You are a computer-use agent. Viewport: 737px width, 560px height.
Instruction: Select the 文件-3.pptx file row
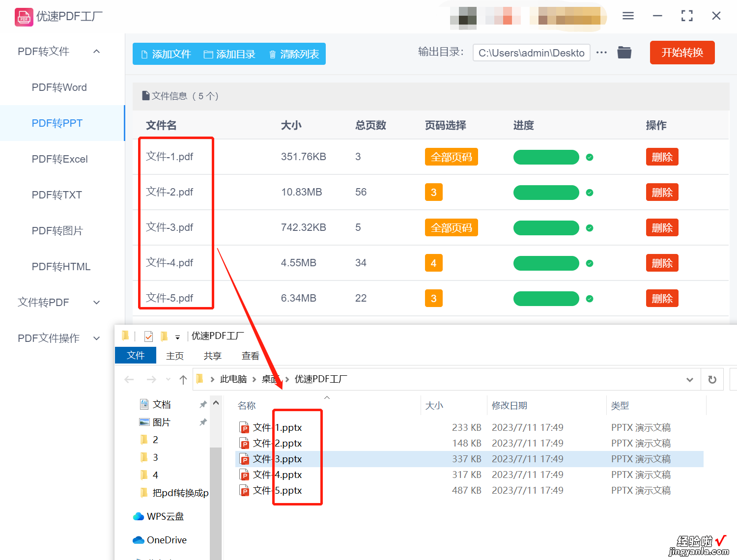click(470, 459)
